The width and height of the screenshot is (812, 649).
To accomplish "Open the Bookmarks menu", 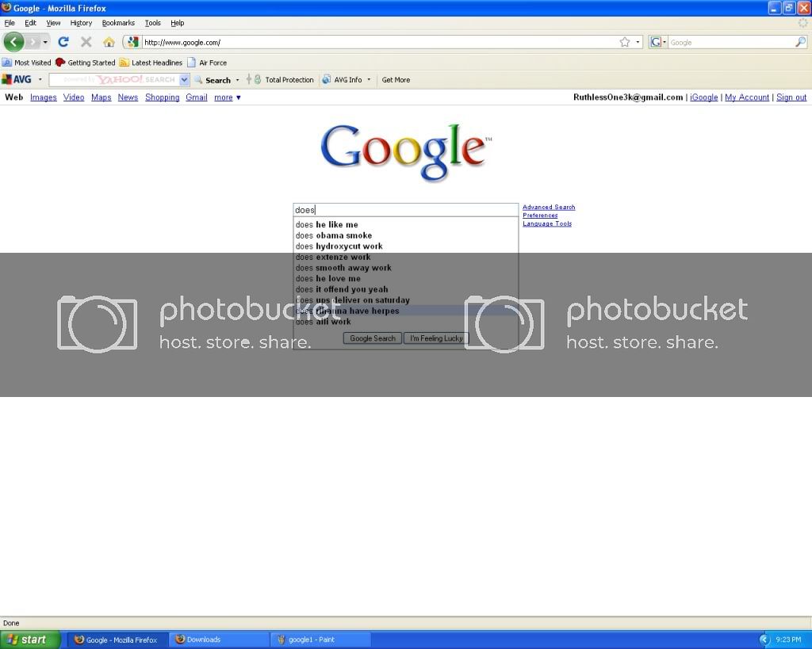I will click(118, 23).
